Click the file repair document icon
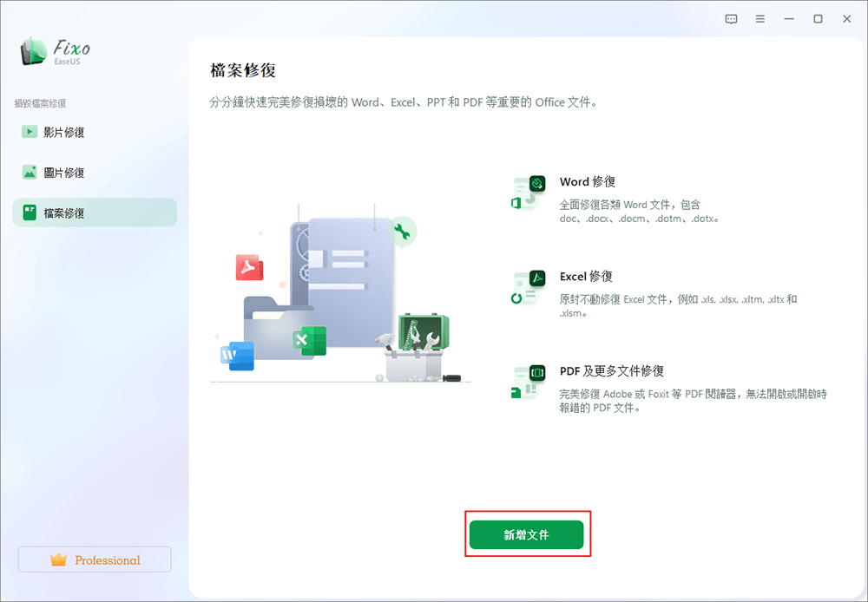The image size is (868, 602). (30, 213)
